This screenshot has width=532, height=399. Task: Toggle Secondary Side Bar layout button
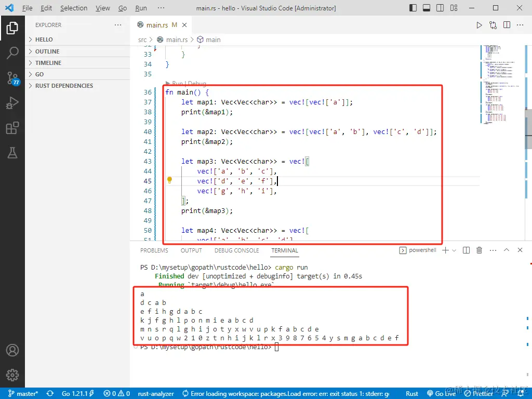440,8
